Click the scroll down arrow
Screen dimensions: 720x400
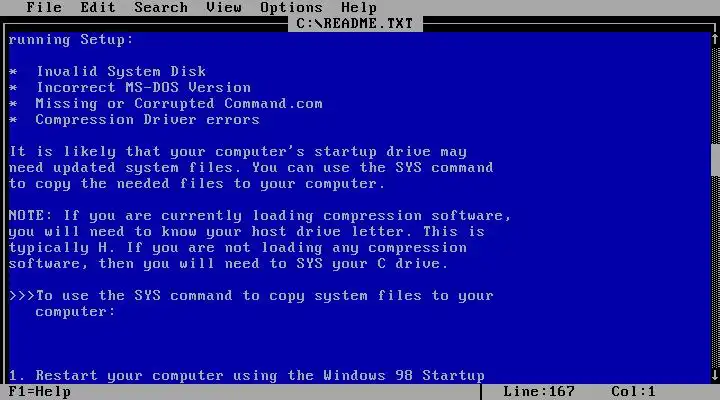click(x=715, y=375)
